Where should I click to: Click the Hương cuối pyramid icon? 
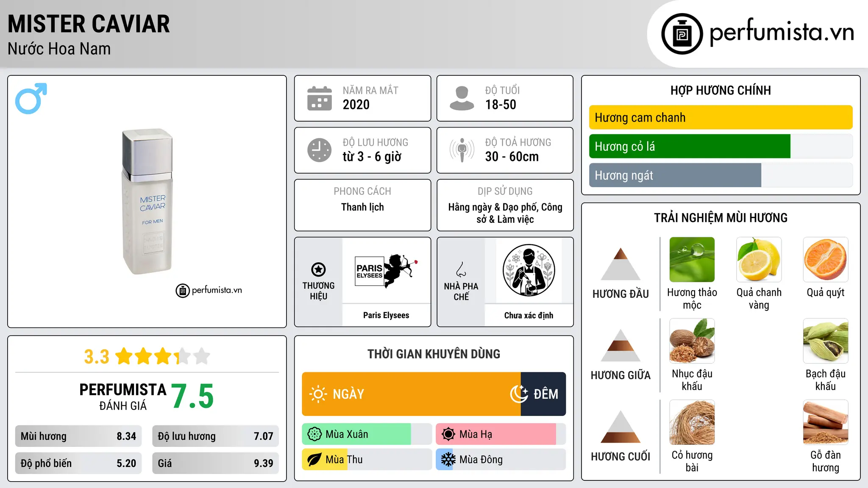[x=620, y=427]
